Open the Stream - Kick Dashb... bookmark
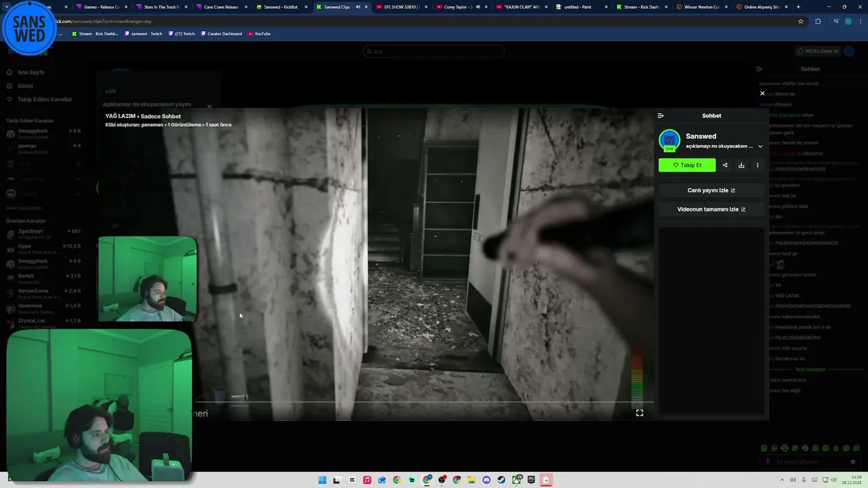The width and height of the screenshot is (868, 488). (x=95, y=33)
